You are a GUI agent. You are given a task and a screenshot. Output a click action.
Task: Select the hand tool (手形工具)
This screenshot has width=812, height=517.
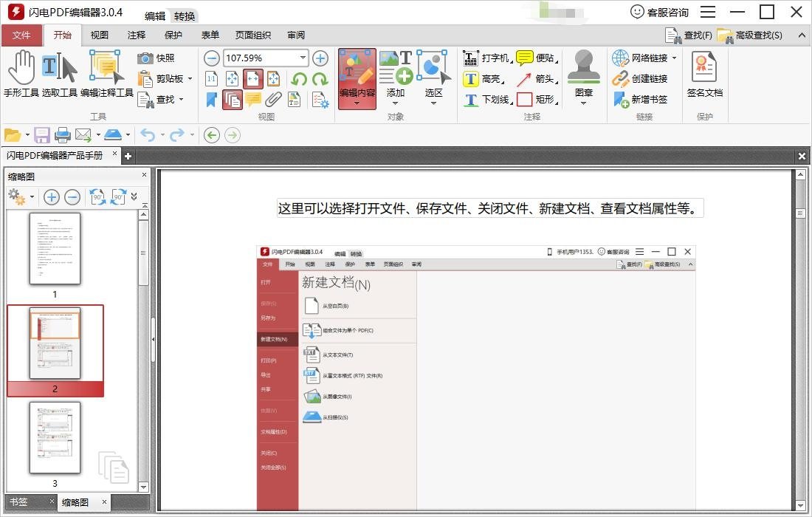pyautogui.click(x=22, y=74)
